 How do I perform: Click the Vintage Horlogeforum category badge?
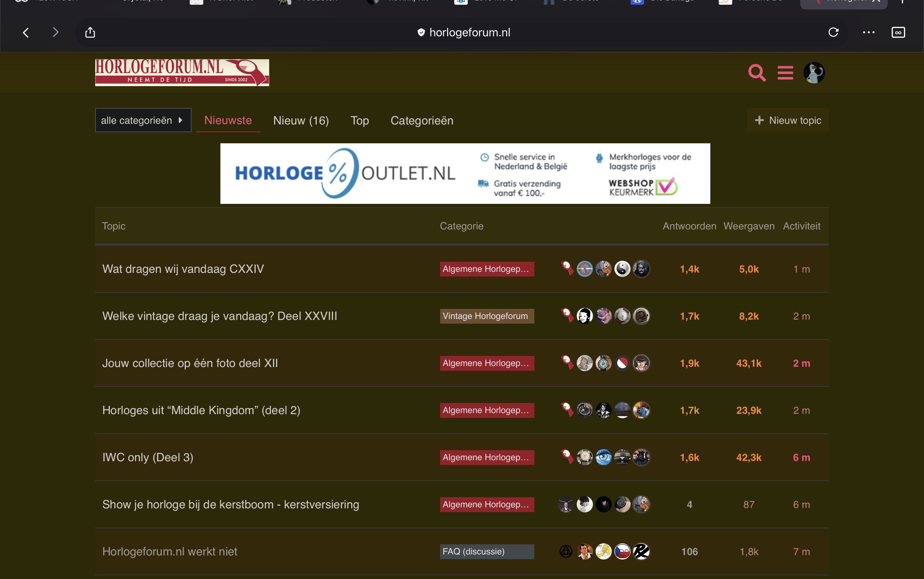[x=486, y=316]
